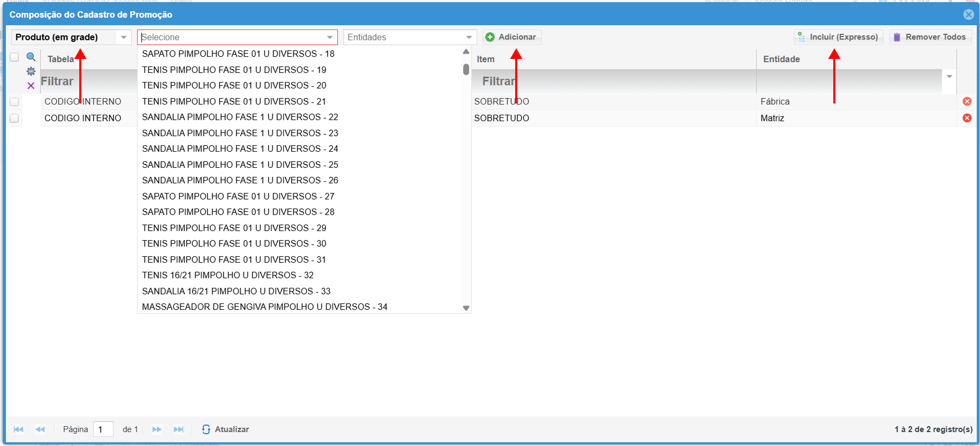Choose MASSAGEADOR DE GENGIVA PIMPOLHO option
Screen dimensions: 980x446
point(265,307)
